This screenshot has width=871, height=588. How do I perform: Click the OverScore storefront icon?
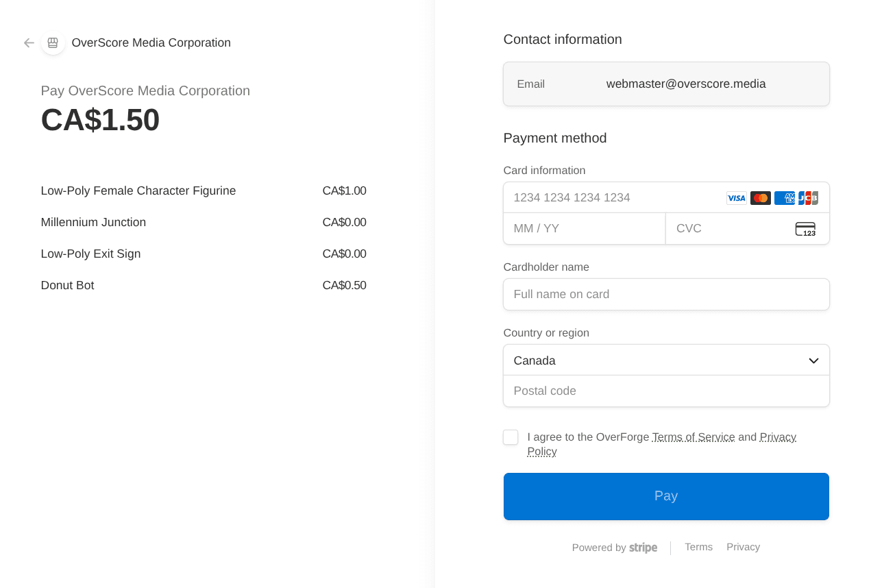click(x=53, y=42)
